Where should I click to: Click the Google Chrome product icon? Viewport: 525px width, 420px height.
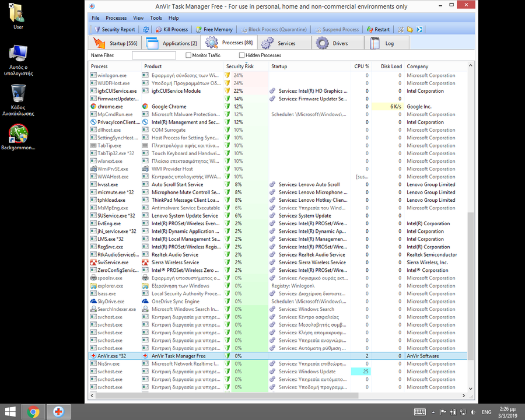click(145, 107)
